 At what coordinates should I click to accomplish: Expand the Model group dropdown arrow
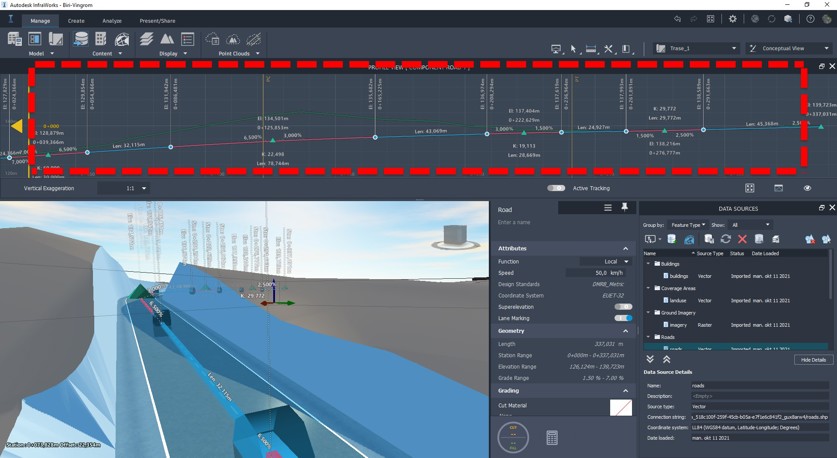pyautogui.click(x=52, y=53)
